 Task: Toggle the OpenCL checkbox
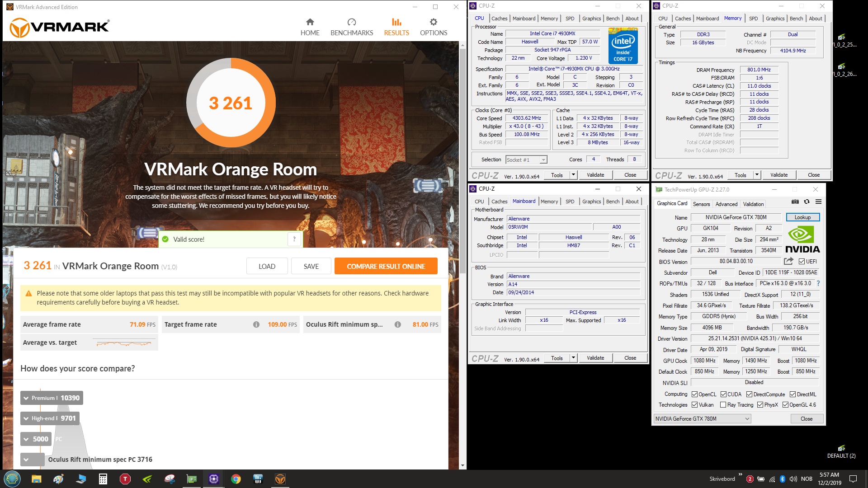coord(695,394)
